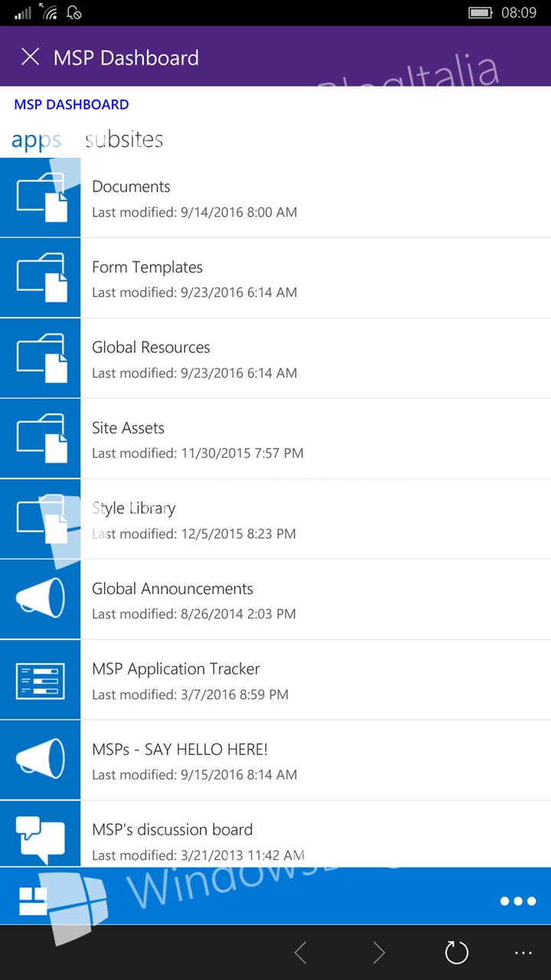Viewport: 551px width, 980px height.
Task: Go forward with the browser forward arrow
Action: [378, 953]
